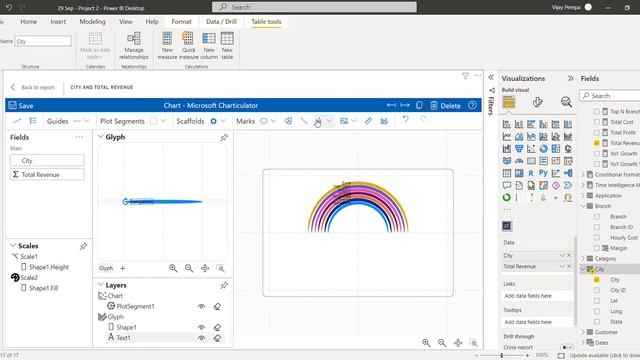The width and height of the screenshot is (640, 360).
Task: Open the Modeling ribbon tab
Action: tap(92, 22)
